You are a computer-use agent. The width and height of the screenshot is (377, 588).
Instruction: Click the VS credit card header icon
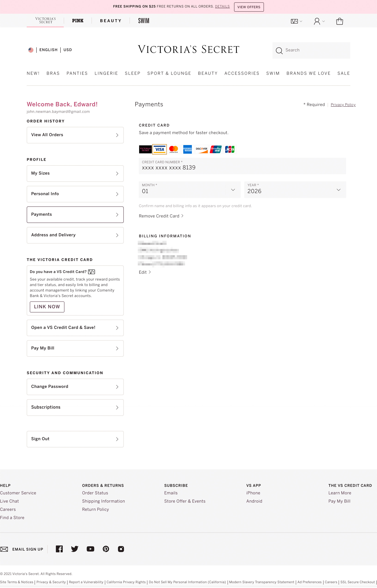click(x=294, y=21)
